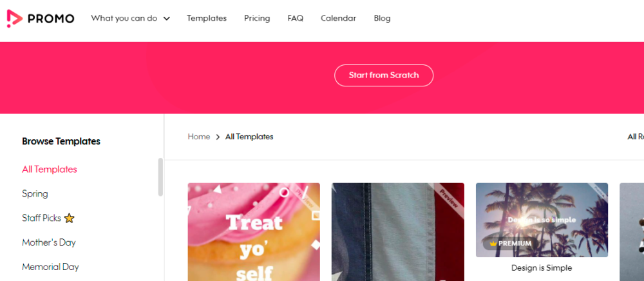
Task: Select the Mother's Day category
Action: click(49, 242)
